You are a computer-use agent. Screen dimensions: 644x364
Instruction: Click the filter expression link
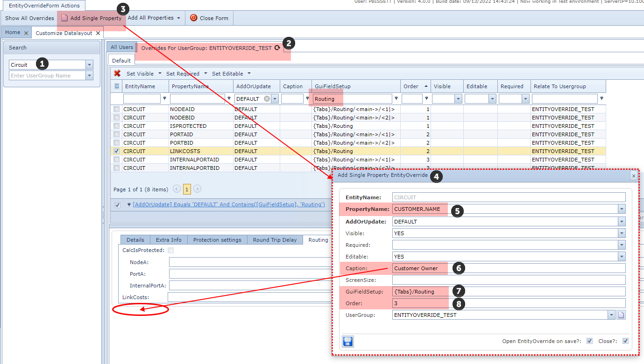228,204
